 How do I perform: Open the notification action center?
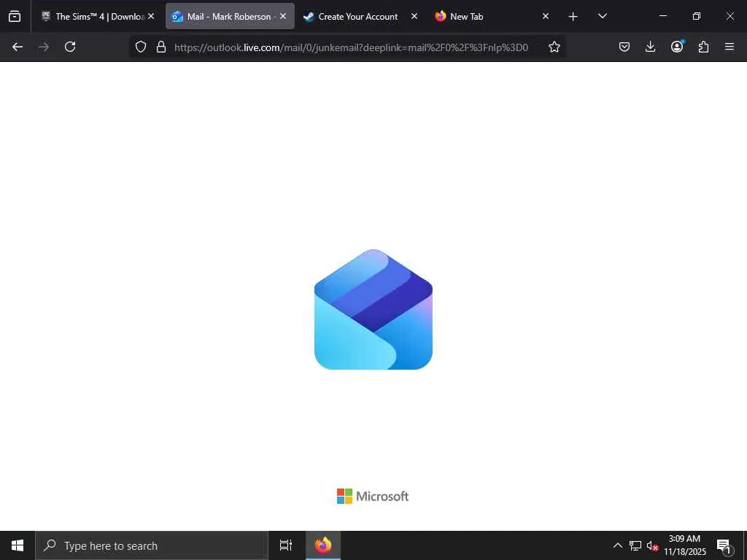point(724,545)
